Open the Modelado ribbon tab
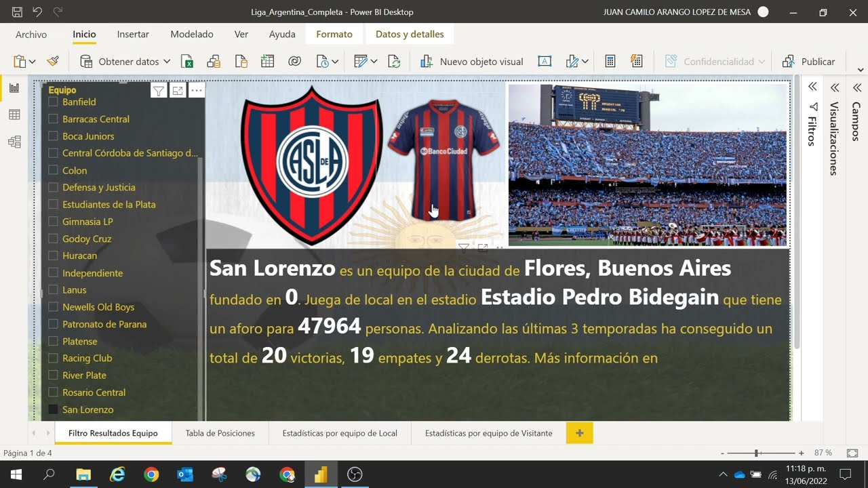The height and width of the screenshot is (488, 868). click(x=192, y=34)
